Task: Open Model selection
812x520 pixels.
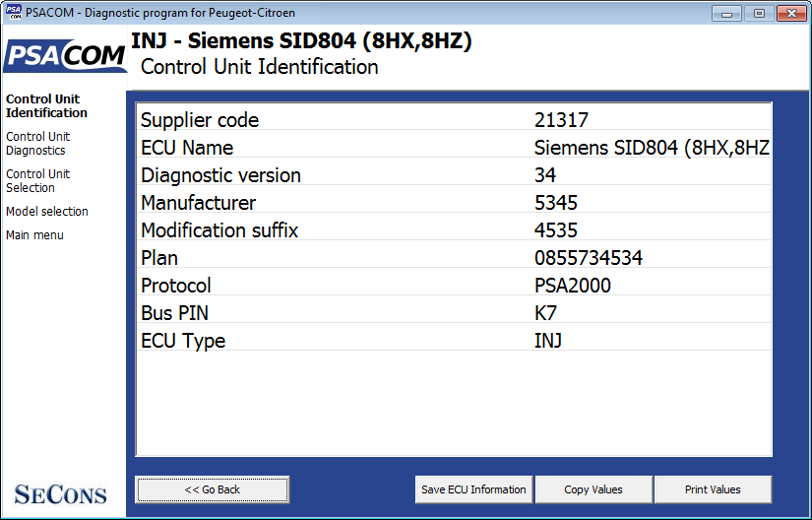Action: point(47,212)
